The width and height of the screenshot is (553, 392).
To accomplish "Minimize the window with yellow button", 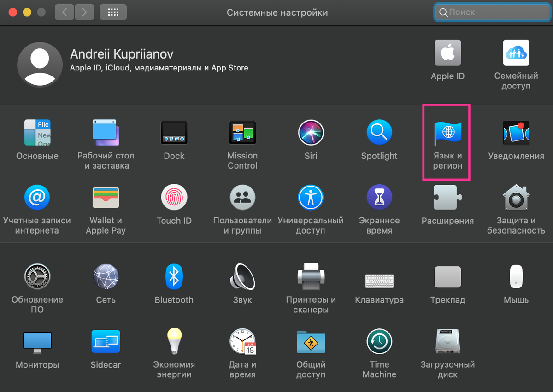I will click(x=27, y=12).
